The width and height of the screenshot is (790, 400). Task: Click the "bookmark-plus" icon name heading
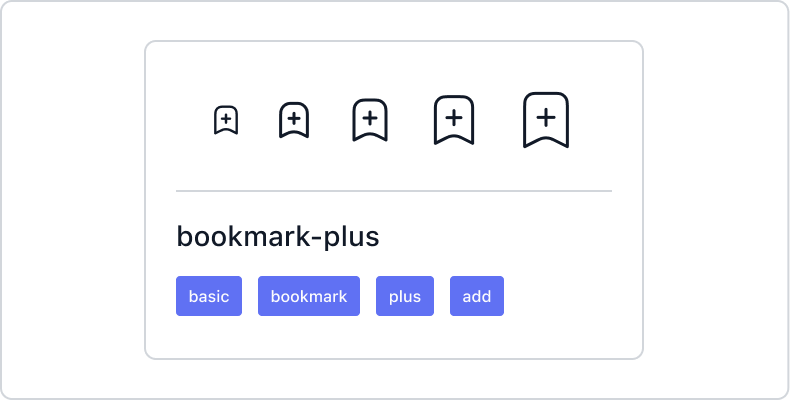pyautogui.click(x=278, y=238)
